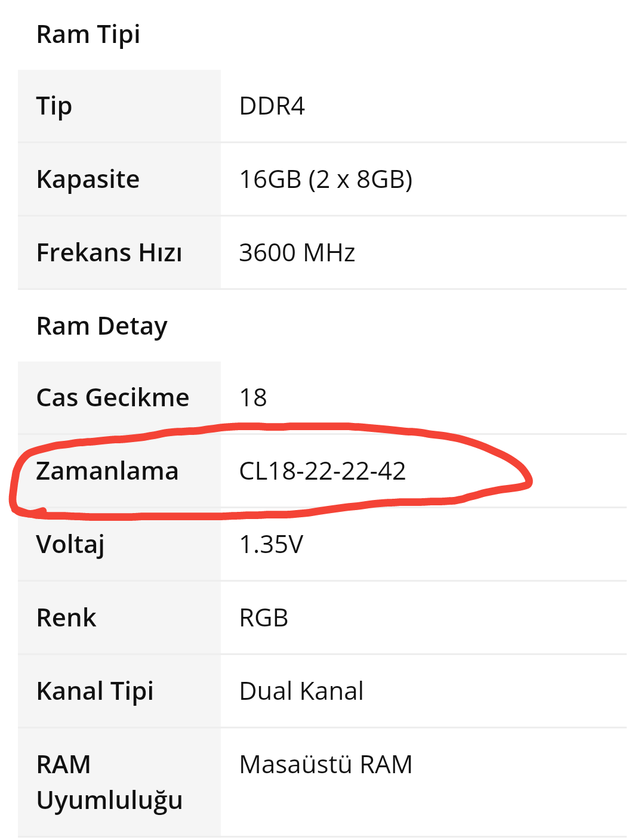The height and width of the screenshot is (840, 644).
Task: Click the Kanal Tipi label
Action: click(x=95, y=691)
